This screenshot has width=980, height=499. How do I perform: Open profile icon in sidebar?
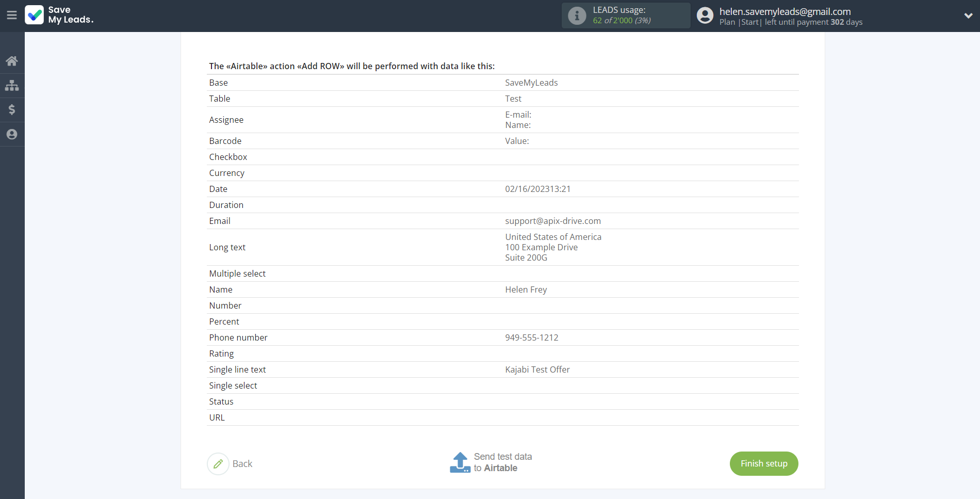[x=12, y=134]
